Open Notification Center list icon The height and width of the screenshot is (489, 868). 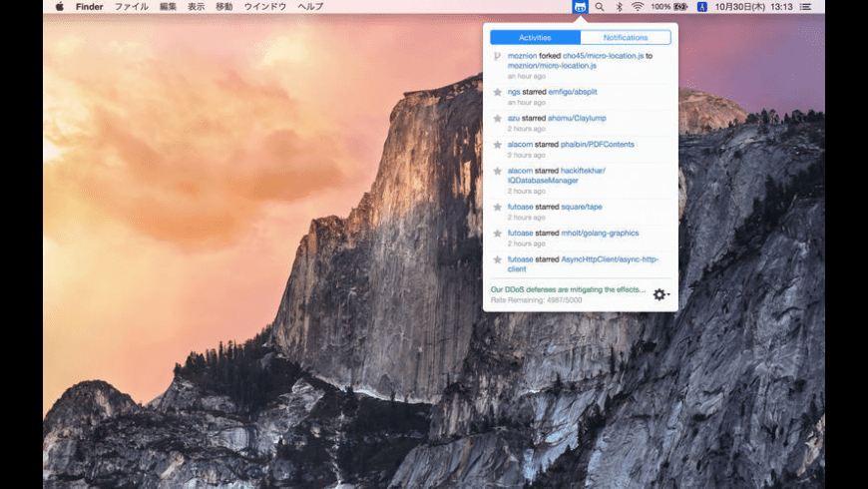(805, 7)
